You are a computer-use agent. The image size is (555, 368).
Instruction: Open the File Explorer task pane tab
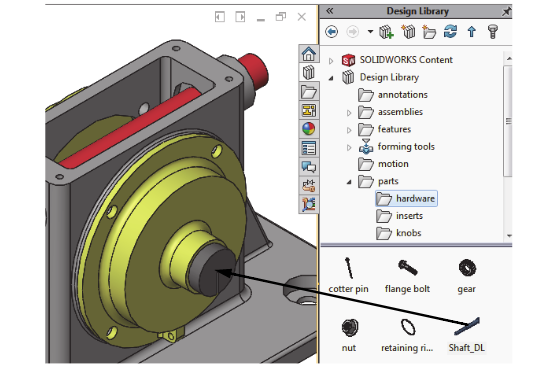[309, 92]
